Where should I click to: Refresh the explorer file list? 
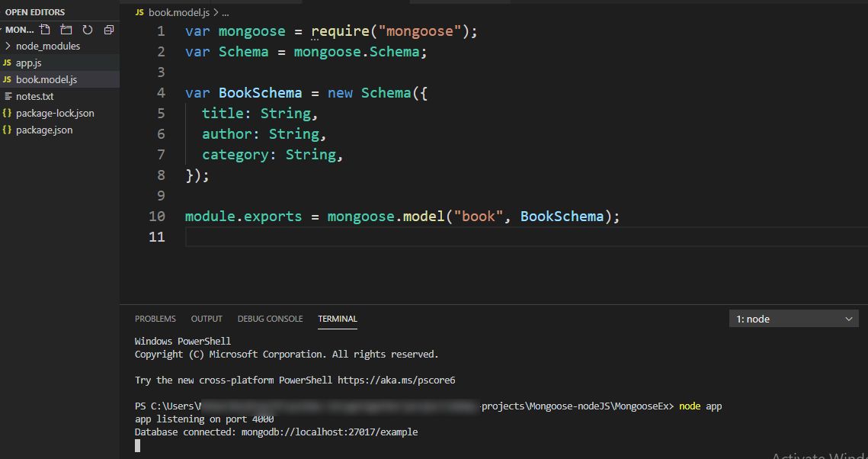pos(87,29)
